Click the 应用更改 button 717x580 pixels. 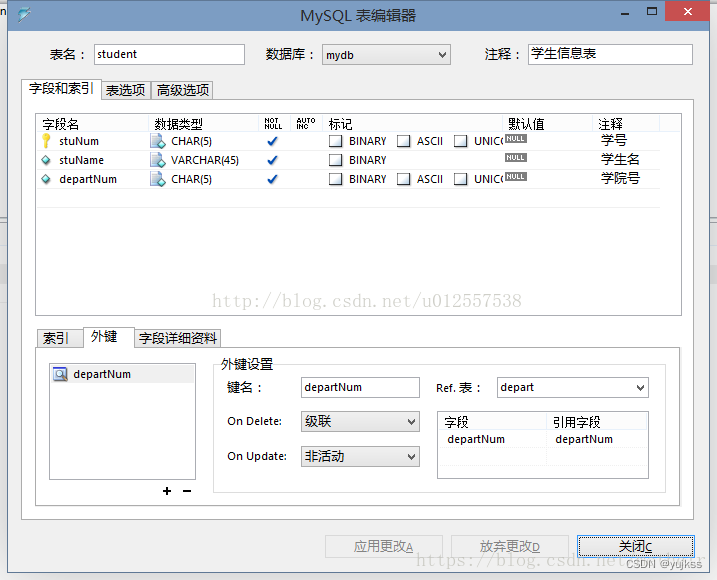384,546
